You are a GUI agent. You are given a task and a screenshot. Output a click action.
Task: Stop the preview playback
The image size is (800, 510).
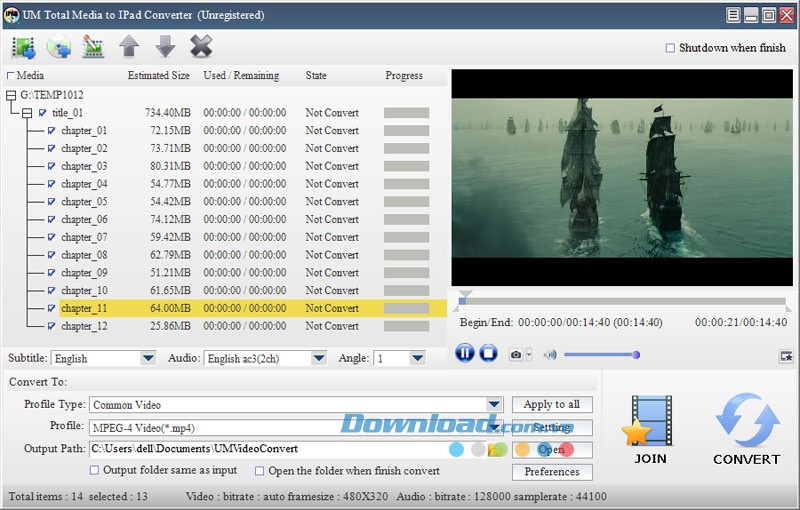[488, 353]
